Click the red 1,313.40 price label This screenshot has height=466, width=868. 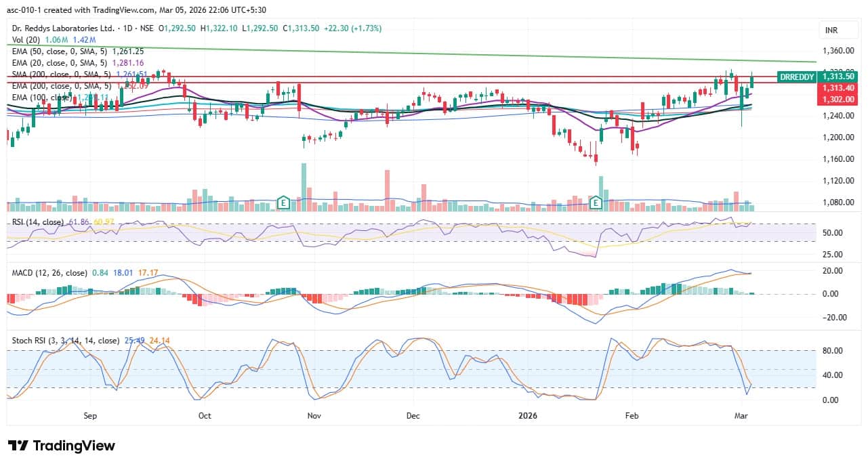click(x=839, y=88)
